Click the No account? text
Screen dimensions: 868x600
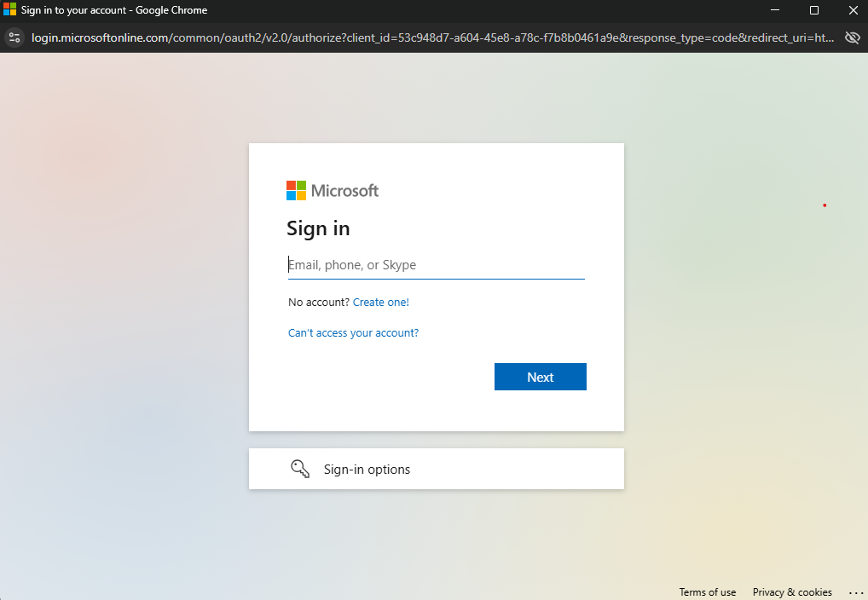tap(319, 303)
